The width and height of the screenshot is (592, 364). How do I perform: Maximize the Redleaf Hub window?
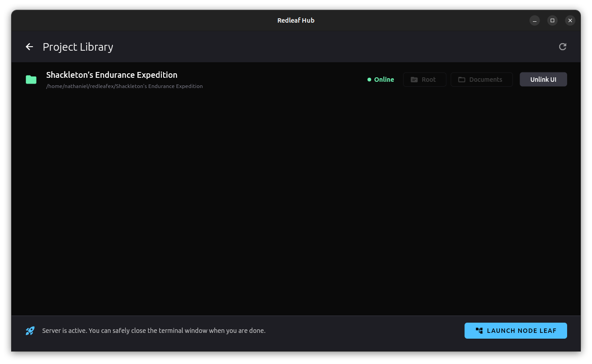(x=552, y=20)
